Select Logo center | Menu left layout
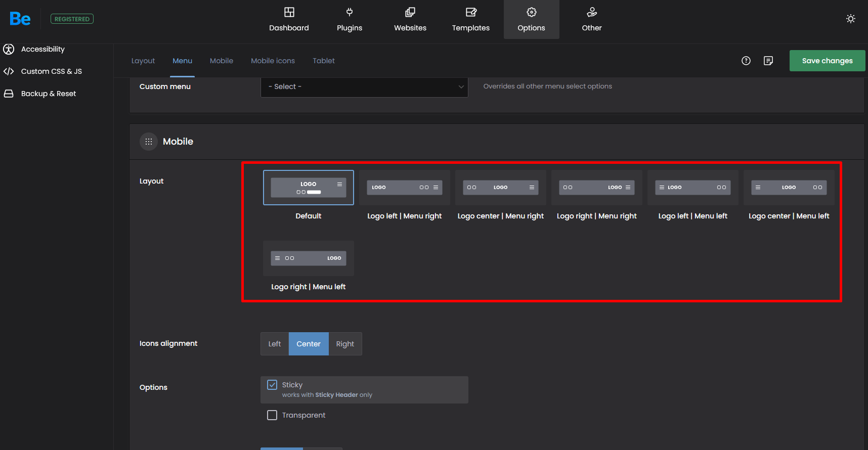The image size is (868, 450). point(789,188)
